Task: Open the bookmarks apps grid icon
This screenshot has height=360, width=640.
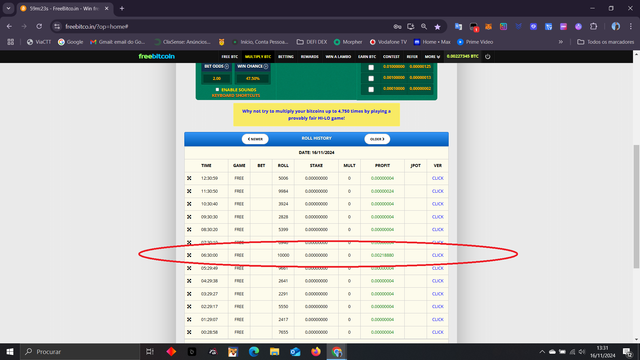Action: click(x=11, y=42)
